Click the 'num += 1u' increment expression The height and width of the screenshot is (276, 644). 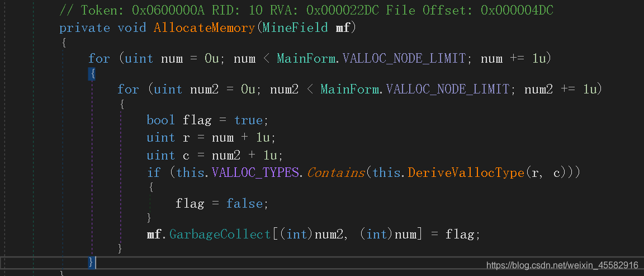pyautogui.click(x=513, y=58)
